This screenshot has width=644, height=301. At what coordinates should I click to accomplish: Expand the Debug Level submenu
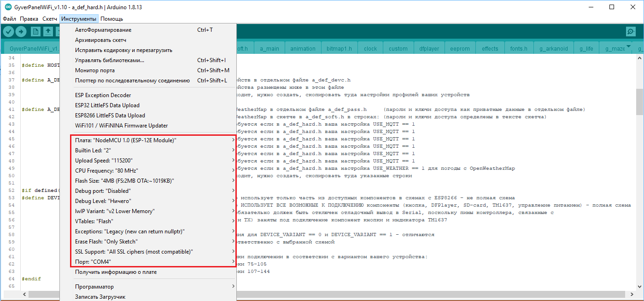(x=148, y=201)
